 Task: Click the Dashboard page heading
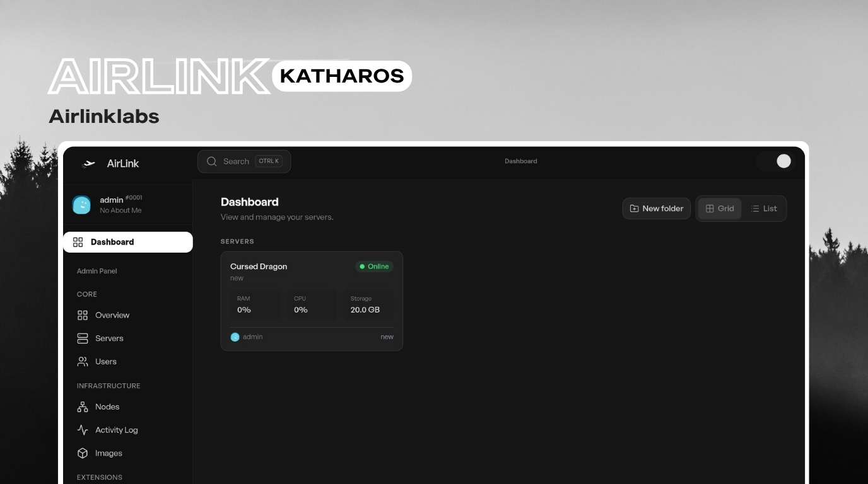click(250, 202)
